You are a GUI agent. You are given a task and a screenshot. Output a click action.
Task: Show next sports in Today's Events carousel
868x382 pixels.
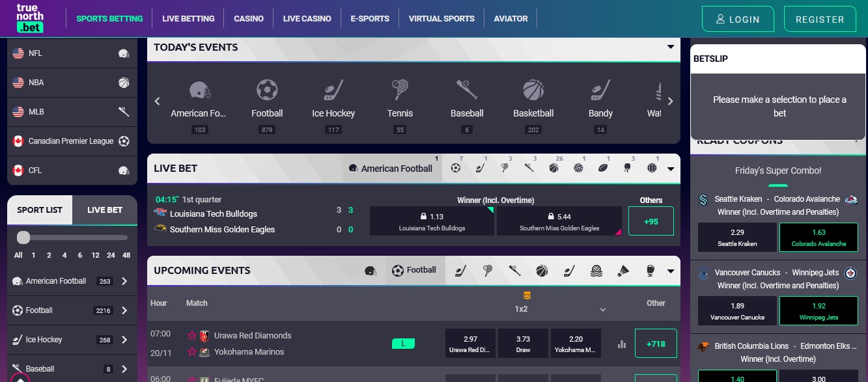pos(671,101)
